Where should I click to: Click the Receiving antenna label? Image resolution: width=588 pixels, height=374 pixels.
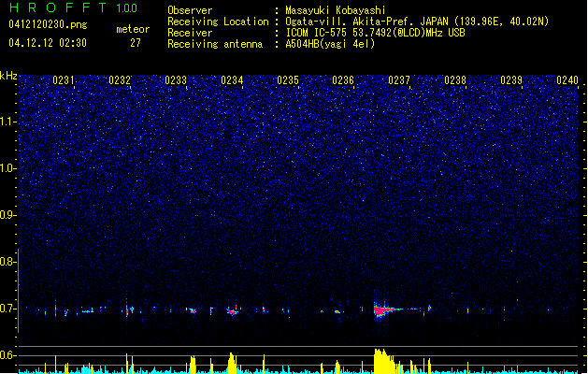215,44
